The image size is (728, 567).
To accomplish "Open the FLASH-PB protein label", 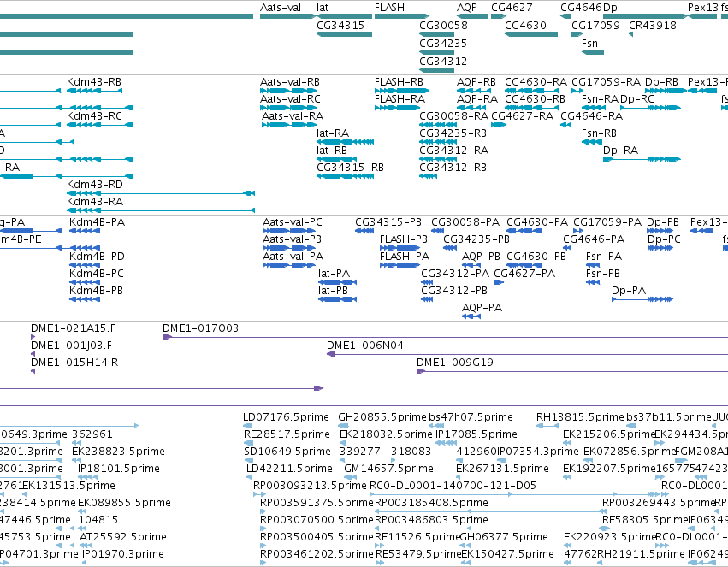I will point(404,239).
